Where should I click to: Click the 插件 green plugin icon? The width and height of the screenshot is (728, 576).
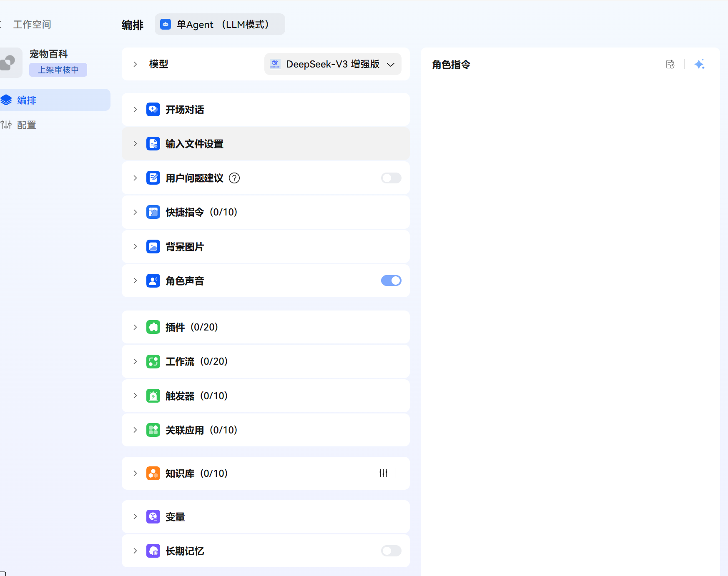click(153, 327)
